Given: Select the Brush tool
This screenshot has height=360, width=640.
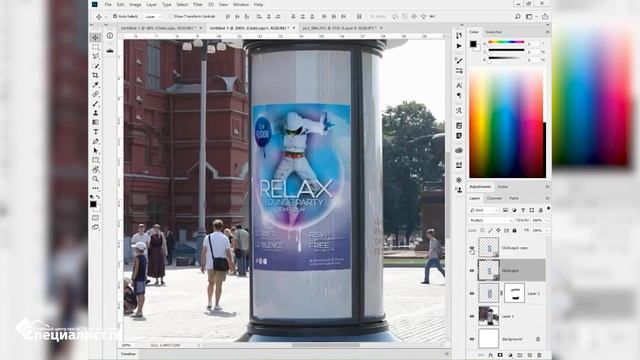Looking at the screenshot, I should (96, 104).
